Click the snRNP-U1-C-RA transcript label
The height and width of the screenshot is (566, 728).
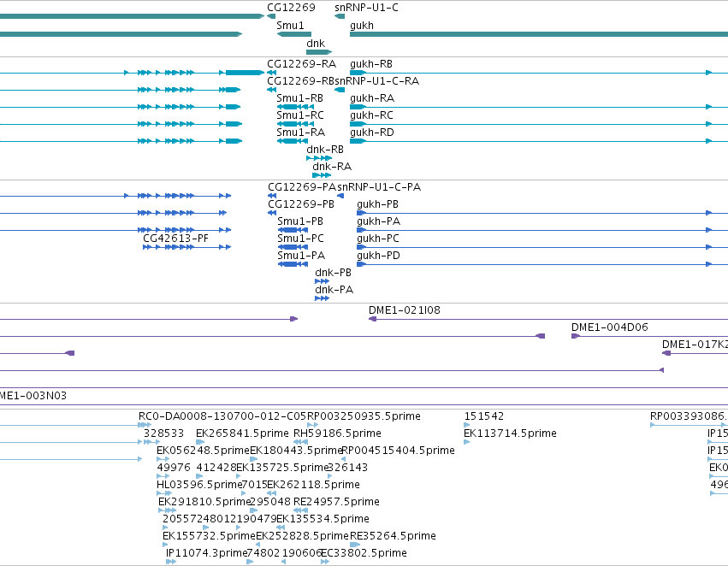377,81
